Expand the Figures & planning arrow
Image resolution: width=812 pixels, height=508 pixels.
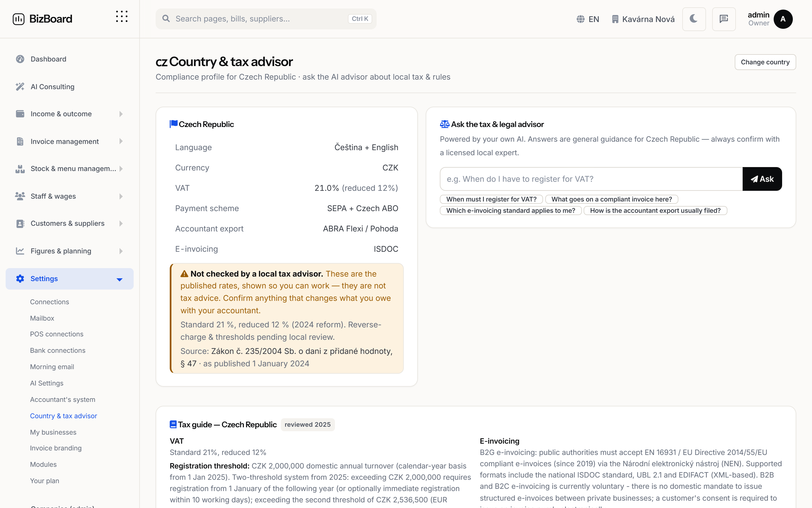coord(121,251)
